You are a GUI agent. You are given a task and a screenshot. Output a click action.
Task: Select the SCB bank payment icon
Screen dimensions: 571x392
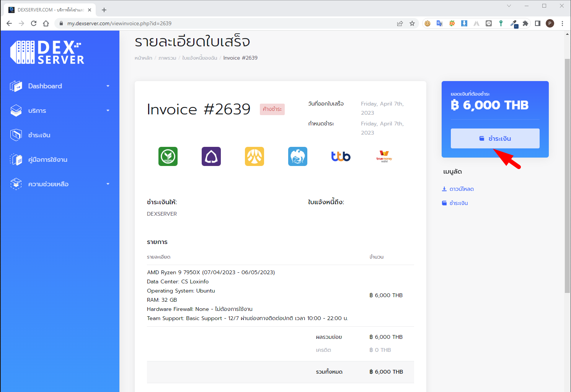[211, 156]
